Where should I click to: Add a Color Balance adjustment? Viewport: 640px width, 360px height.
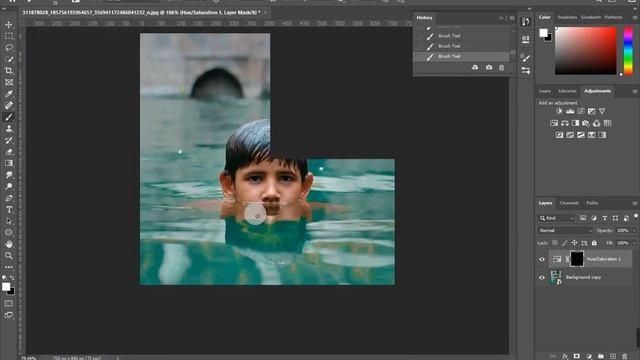click(x=564, y=123)
